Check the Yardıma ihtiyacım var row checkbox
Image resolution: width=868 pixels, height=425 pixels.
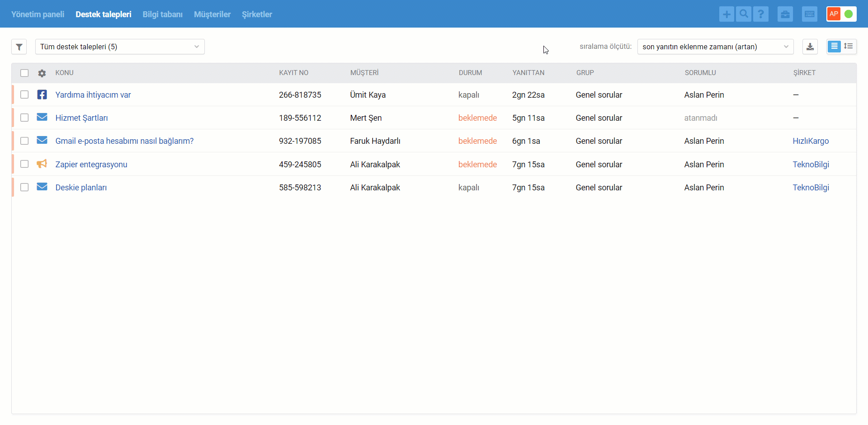[x=24, y=94]
